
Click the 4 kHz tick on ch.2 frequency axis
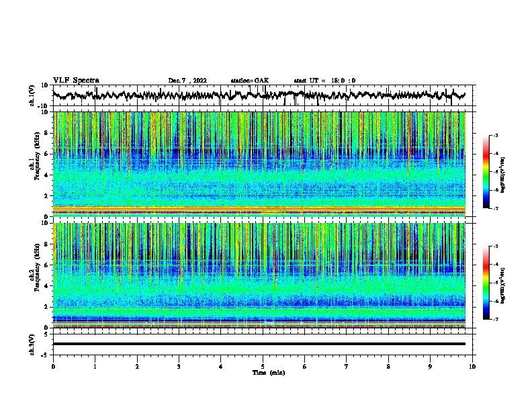coord(47,286)
